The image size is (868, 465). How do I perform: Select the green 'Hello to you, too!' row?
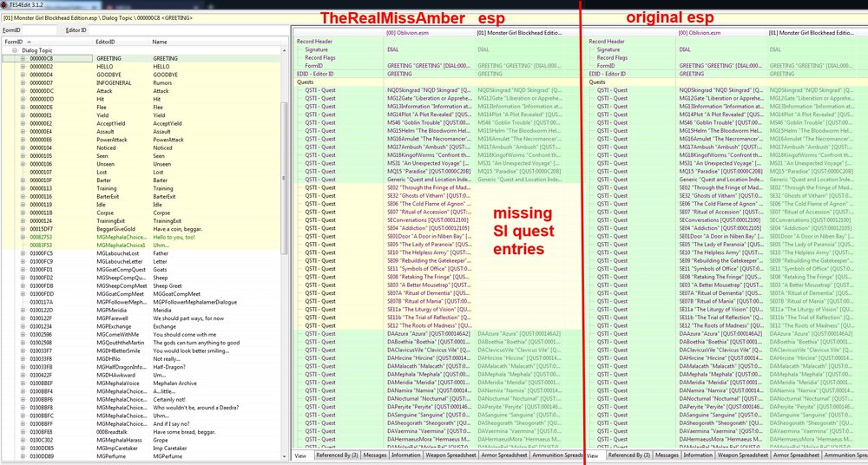141,237
